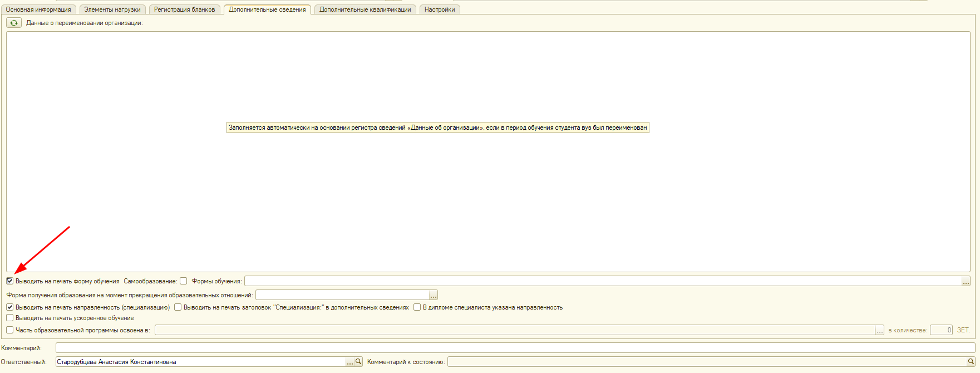The height and width of the screenshot is (373, 980).
Task: Enable the Самообразование checkbox
Action: click(184, 281)
